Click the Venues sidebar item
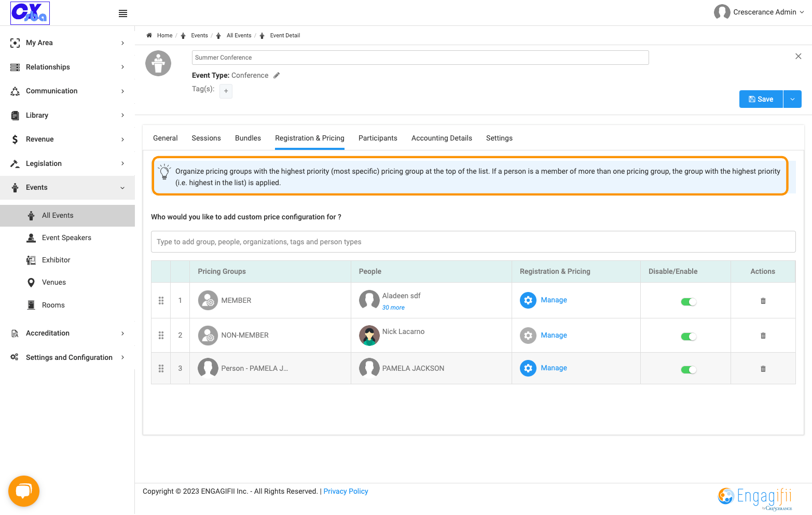The width and height of the screenshot is (812, 515). tap(54, 282)
